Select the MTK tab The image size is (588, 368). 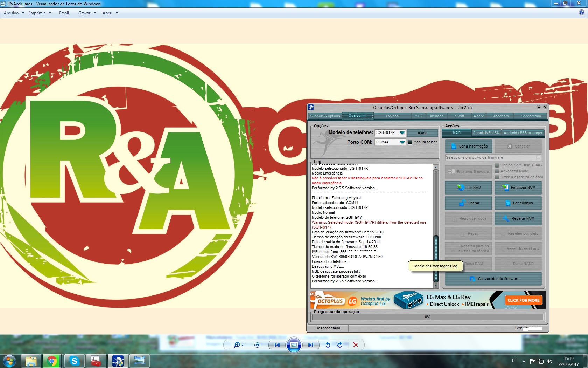pos(419,116)
